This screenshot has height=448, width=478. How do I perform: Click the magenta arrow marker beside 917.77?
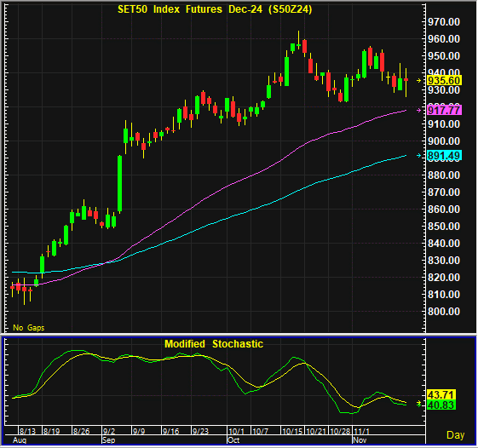pyautogui.click(x=419, y=111)
